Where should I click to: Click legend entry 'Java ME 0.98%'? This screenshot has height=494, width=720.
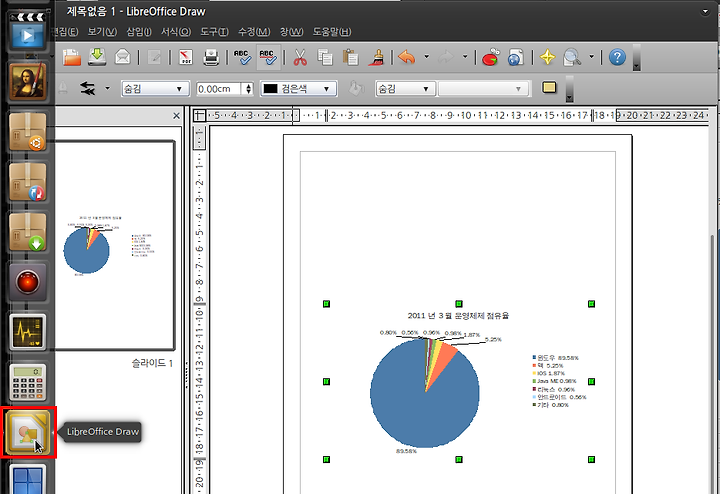(x=554, y=381)
